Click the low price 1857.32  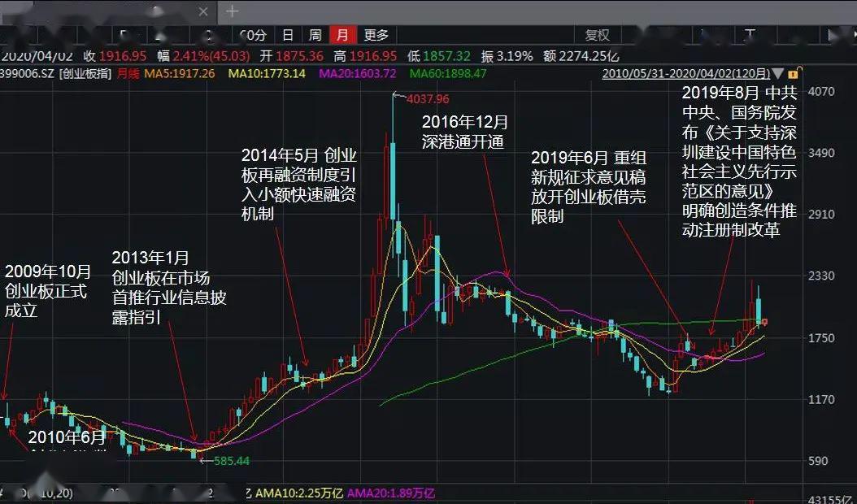(446, 56)
